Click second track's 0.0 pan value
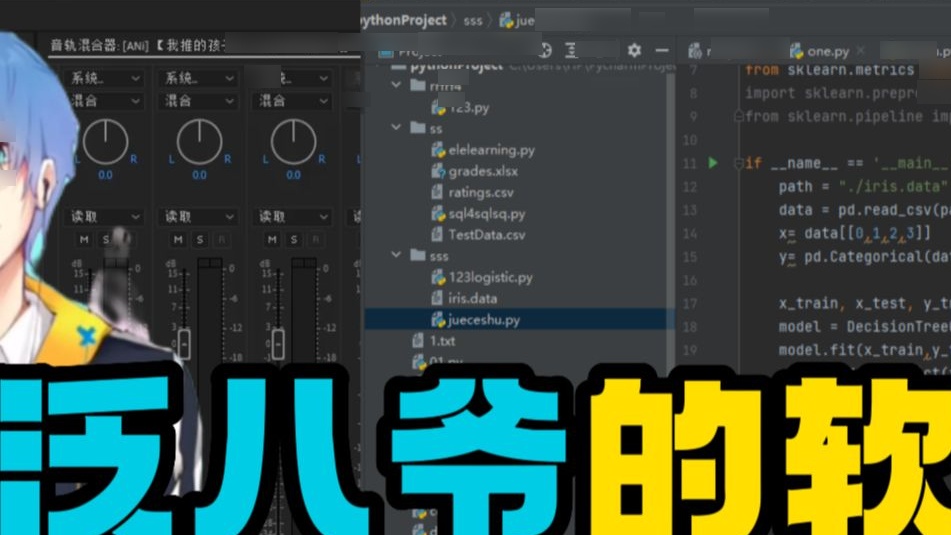 pos(199,175)
